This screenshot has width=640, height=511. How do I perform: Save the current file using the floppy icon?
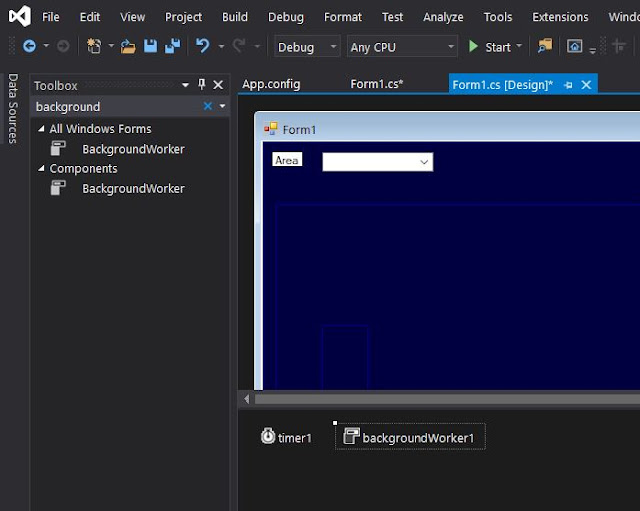coord(150,46)
